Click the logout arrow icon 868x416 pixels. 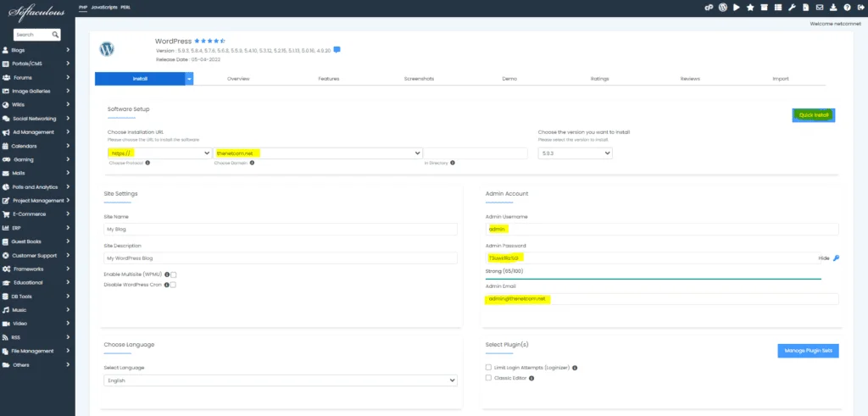pos(861,8)
